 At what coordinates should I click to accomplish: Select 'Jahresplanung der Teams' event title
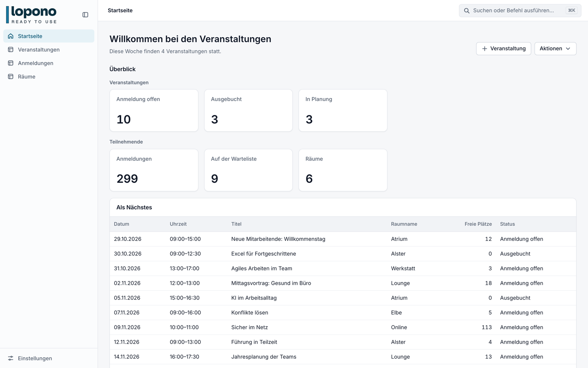(264, 357)
